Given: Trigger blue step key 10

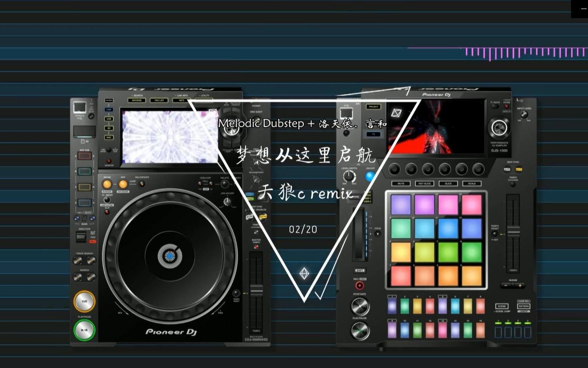Looking at the screenshot, I should (404, 330).
